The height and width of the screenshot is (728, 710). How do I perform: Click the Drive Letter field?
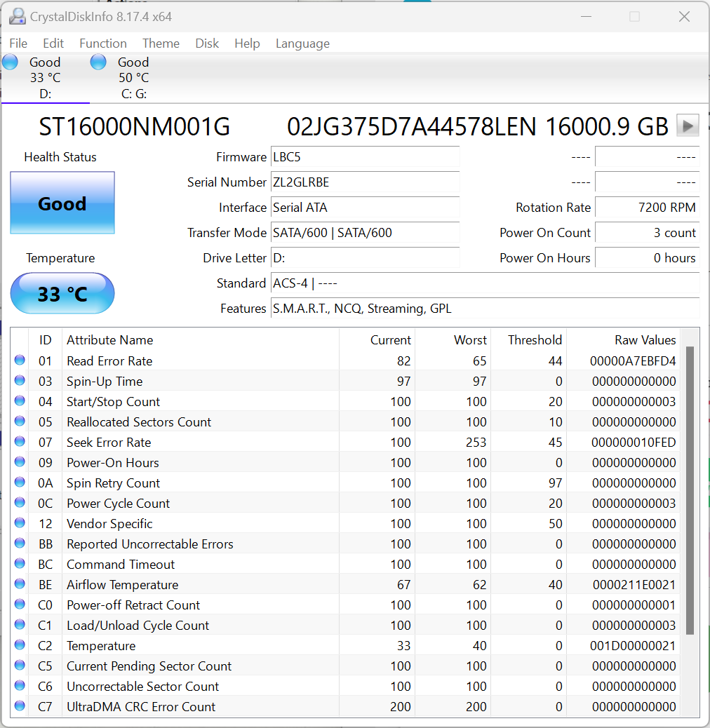click(365, 257)
